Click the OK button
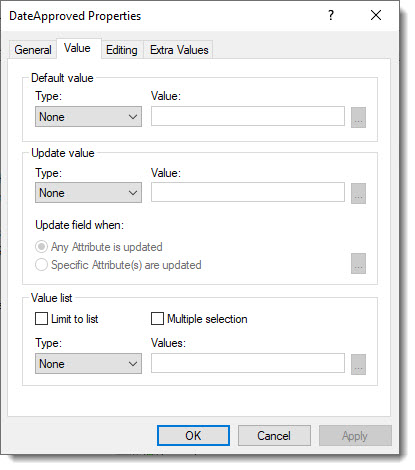The image size is (415, 470). (193, 436)
